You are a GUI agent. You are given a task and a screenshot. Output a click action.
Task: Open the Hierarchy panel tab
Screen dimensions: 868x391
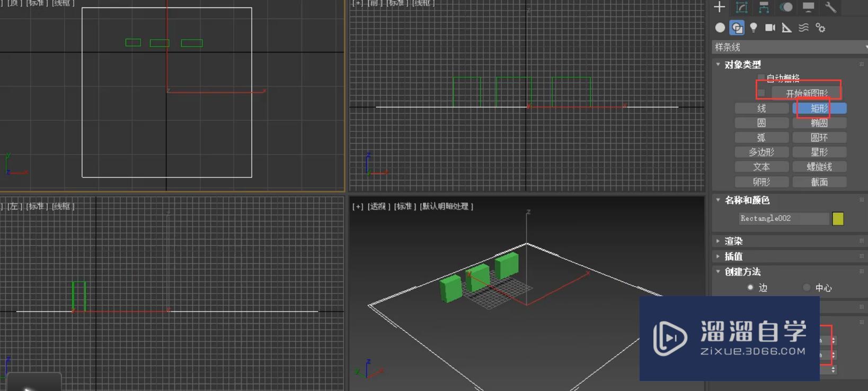click(764, 7)
